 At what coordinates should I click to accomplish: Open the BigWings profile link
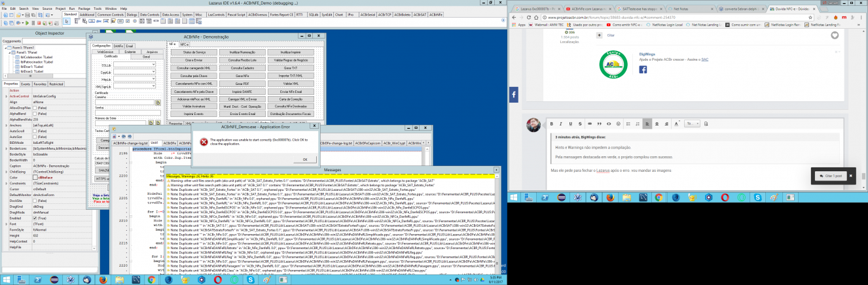point(649,54)
